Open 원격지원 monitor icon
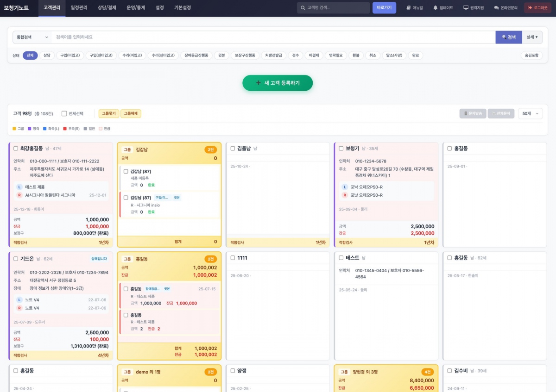The width and height of the screenshot is (556, 392). pos(466,8)
